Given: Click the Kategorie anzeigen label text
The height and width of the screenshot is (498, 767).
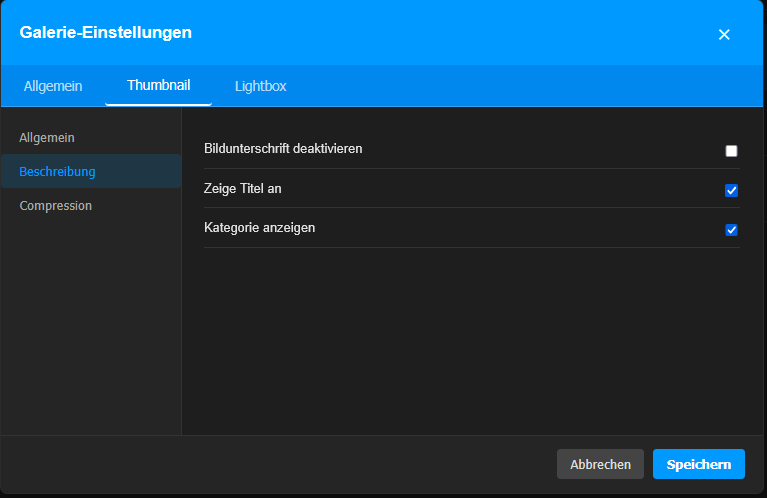Looking at the screenshot, I should click(x=260, y=228).
